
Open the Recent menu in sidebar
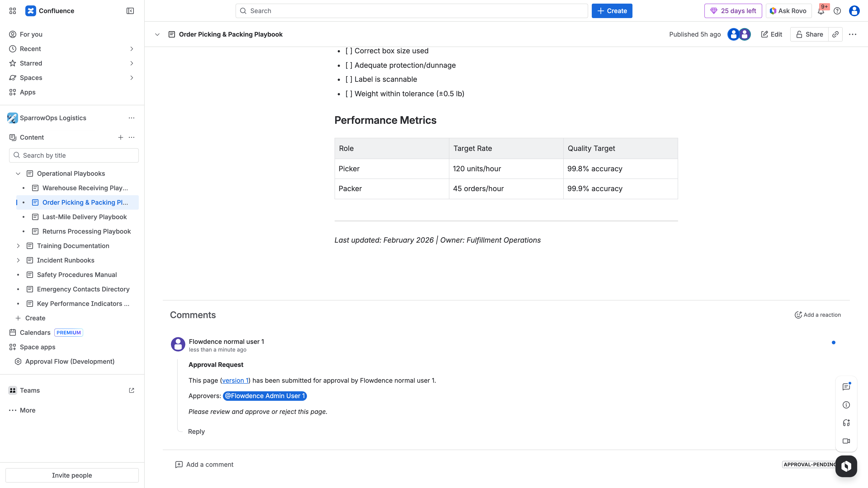click(x=132, y=49)
